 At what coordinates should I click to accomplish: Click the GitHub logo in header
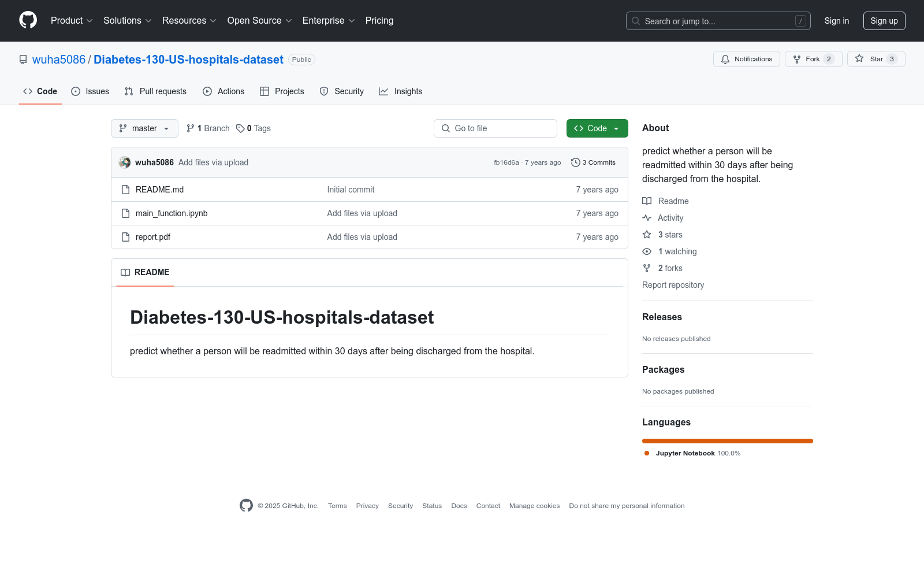[x=28, y=20]
